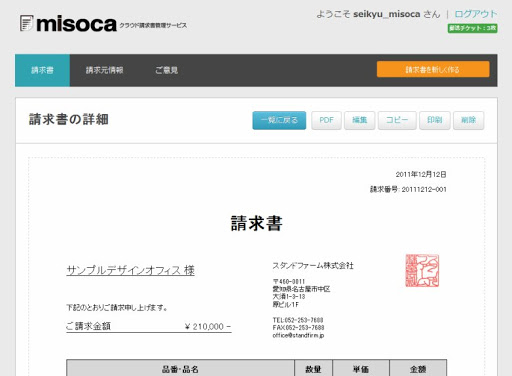
Task: Click the 金額 column header
Action: coord(418,369)
